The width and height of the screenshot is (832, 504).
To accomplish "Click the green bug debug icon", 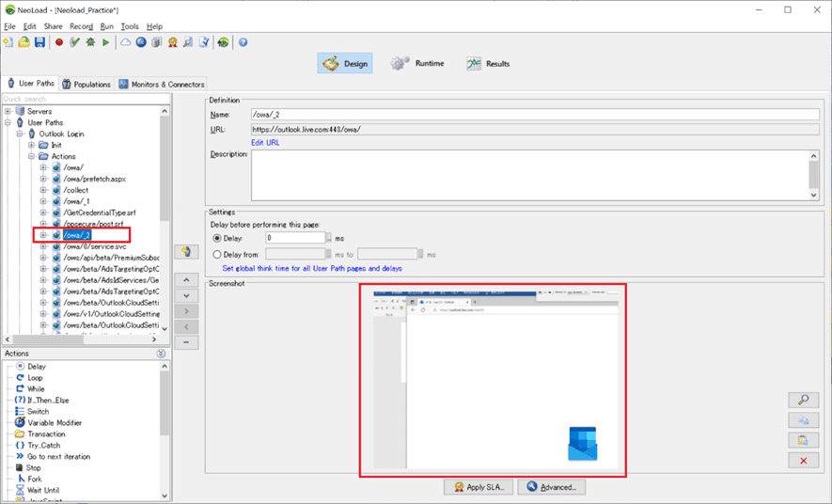I will (90, 42).
